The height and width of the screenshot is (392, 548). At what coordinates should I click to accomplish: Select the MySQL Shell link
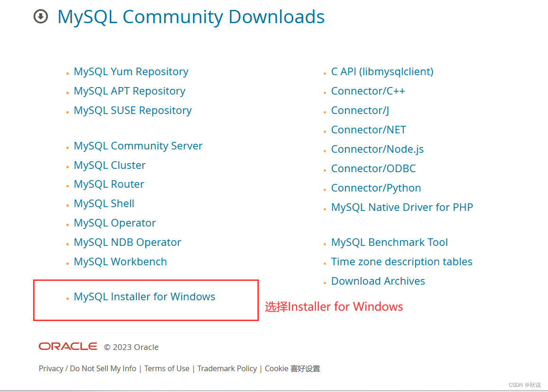click(x=104, y=203)
